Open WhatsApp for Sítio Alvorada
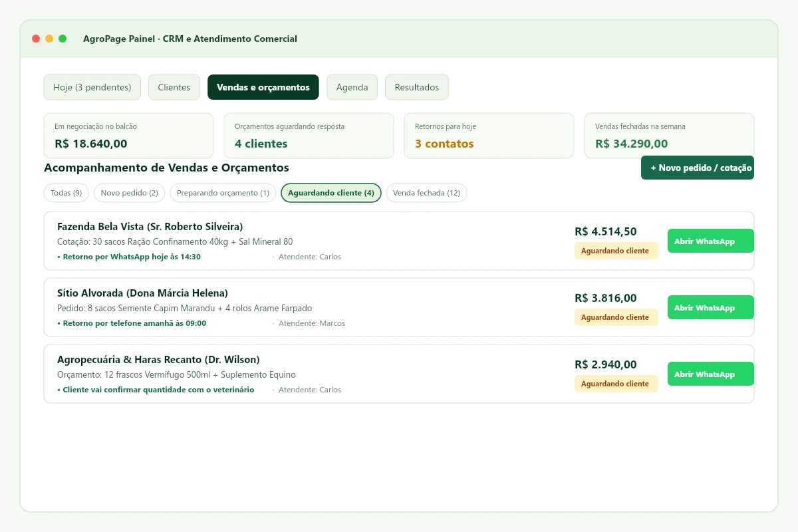The height and width of the screenshot is (532, 798). click(x=711, y=307)
